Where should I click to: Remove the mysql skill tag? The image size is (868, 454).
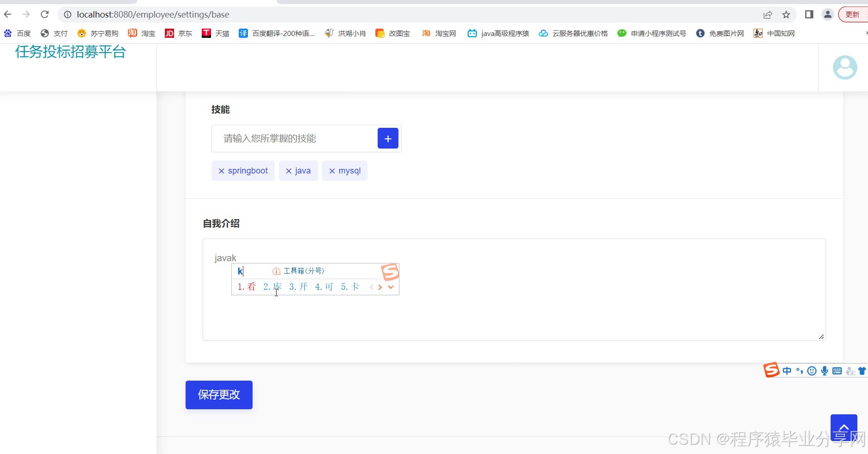pos(332,171)
